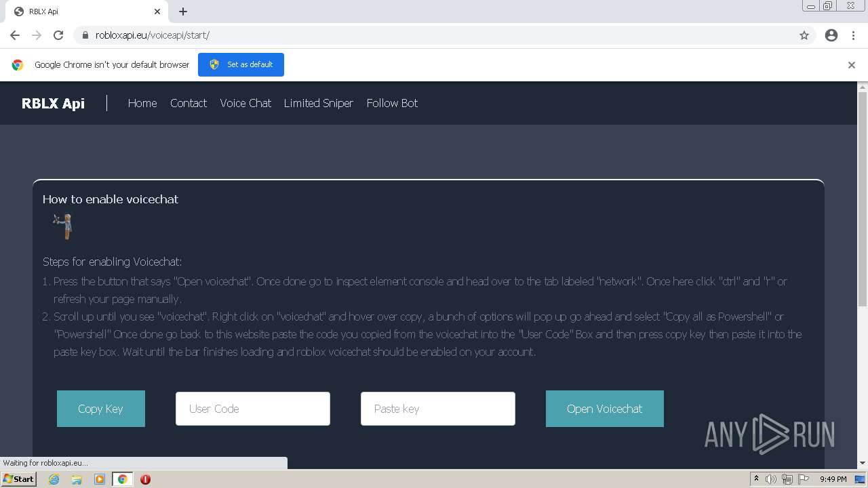Dismiss the default browser notification bar
The width and height of the screenshot is (868, 488).
[x=852, y=65]
